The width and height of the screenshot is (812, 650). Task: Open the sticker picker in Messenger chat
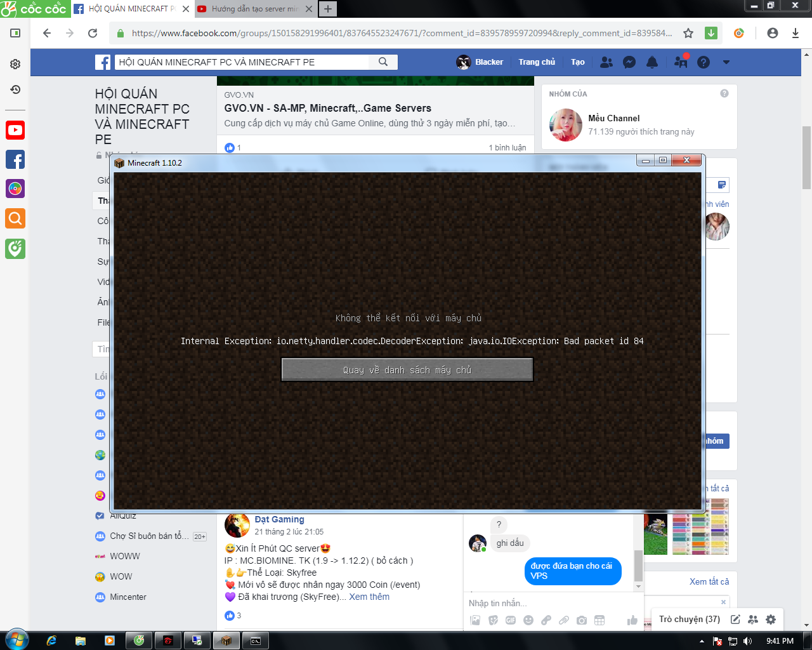pos(492,621)
